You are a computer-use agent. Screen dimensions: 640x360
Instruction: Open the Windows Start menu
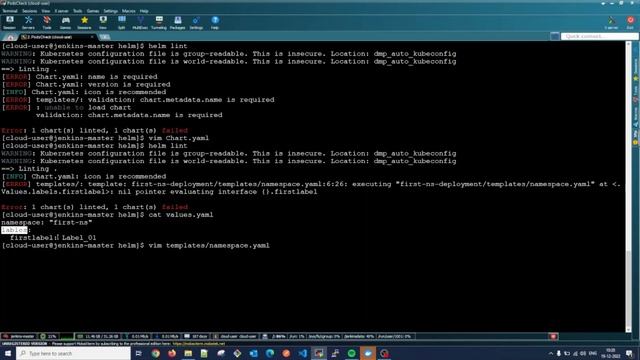coord(7,353)
